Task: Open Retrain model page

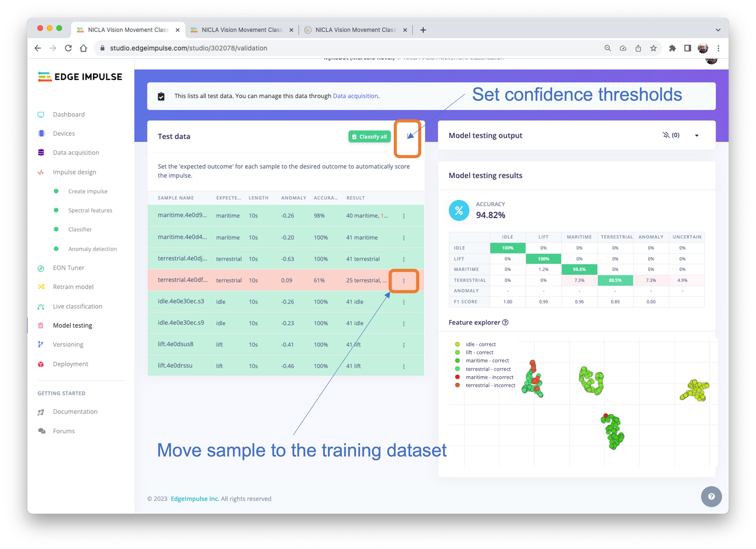Action: tap(73, 287)
